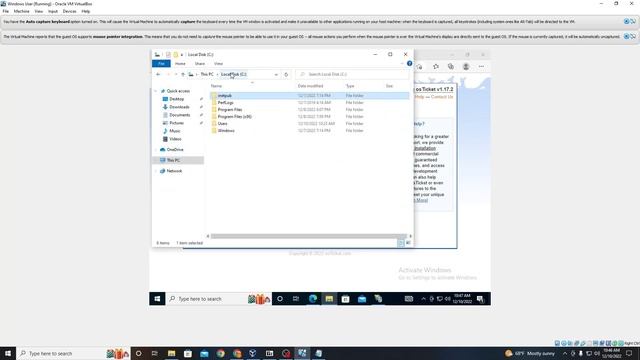Open the File tab in Explorer
The height and width of the screenshot is (360, 640).
161,64
